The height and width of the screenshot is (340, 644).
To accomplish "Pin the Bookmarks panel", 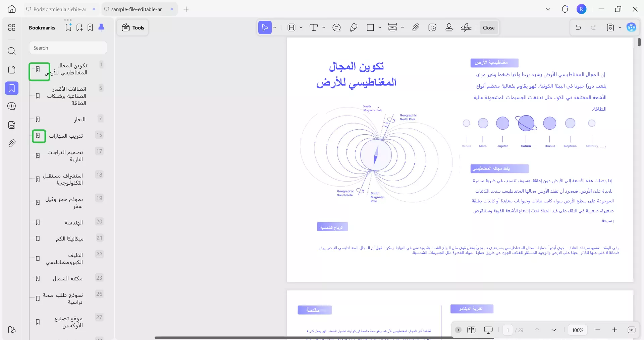I will pos(101,27).
